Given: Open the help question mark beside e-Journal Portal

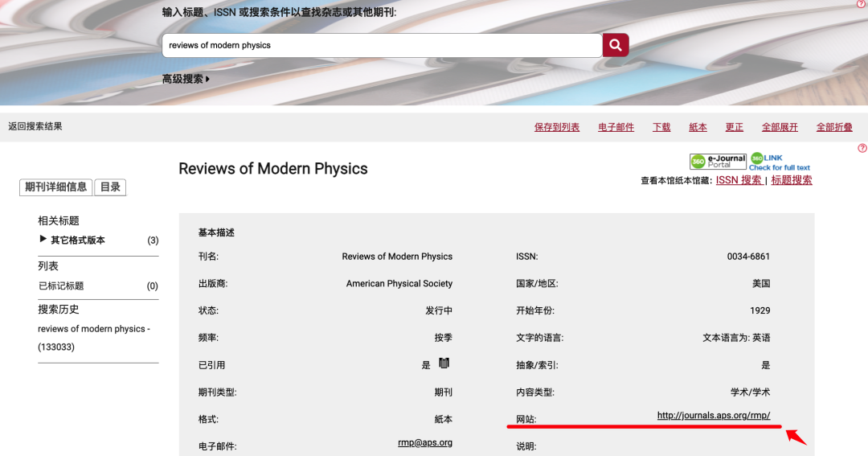Looking at the screenshot, I should (862, 148).
